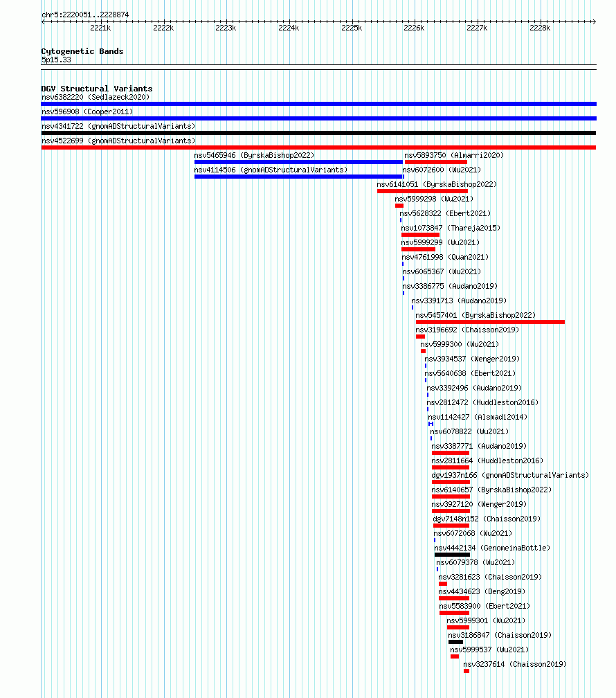
Task: Click nsv6140657 (ByrskaBishop2022) label
Action: click(491, 490)
